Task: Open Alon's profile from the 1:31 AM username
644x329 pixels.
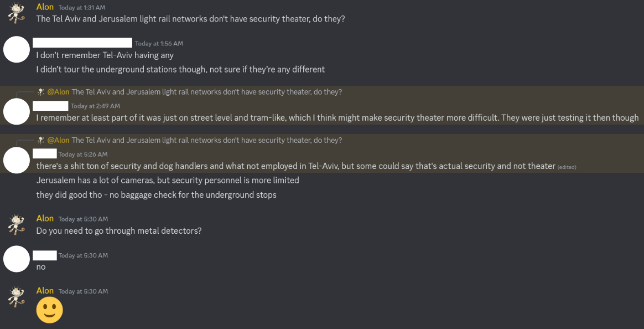Action: [45, 7]
